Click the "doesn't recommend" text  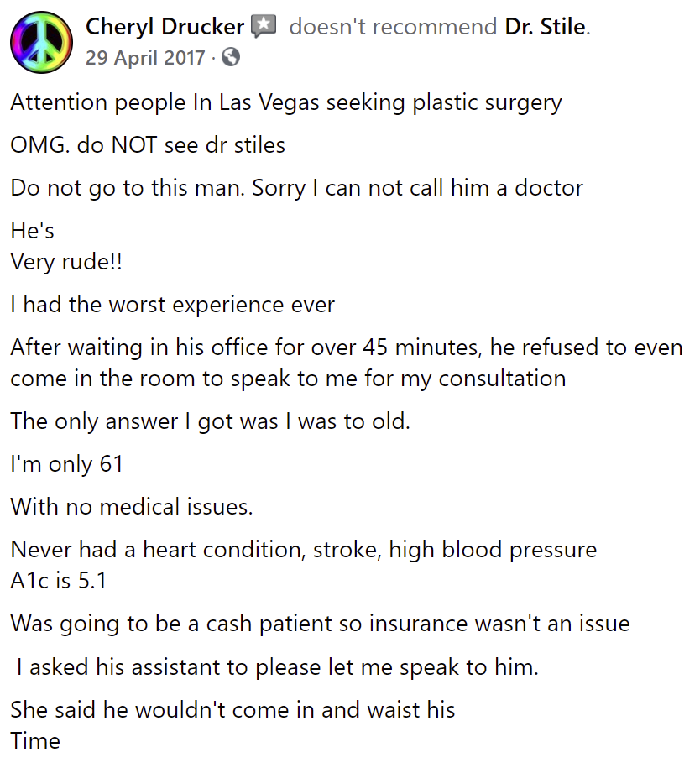[x=393, y=27]
